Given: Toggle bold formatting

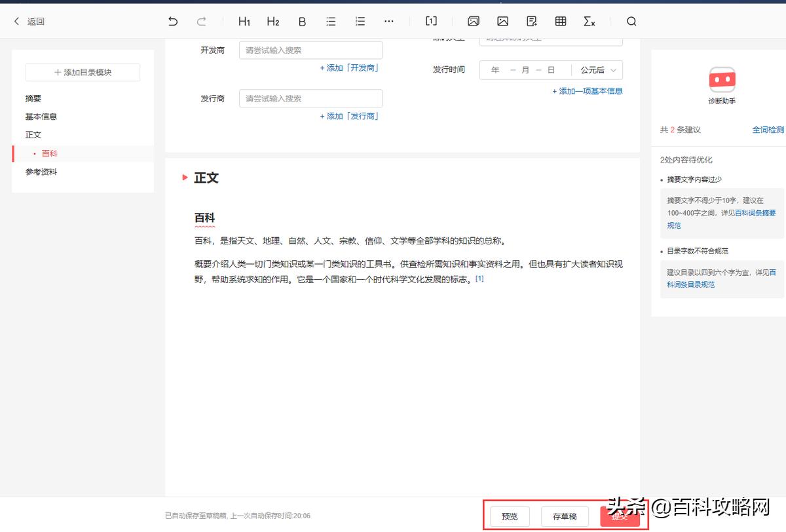Looking at the screenshot, I should (x=301, y=21).
